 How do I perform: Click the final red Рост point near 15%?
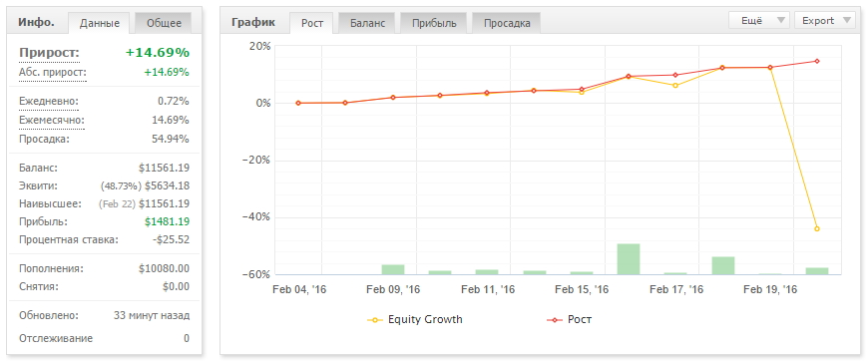click(816, 61)
